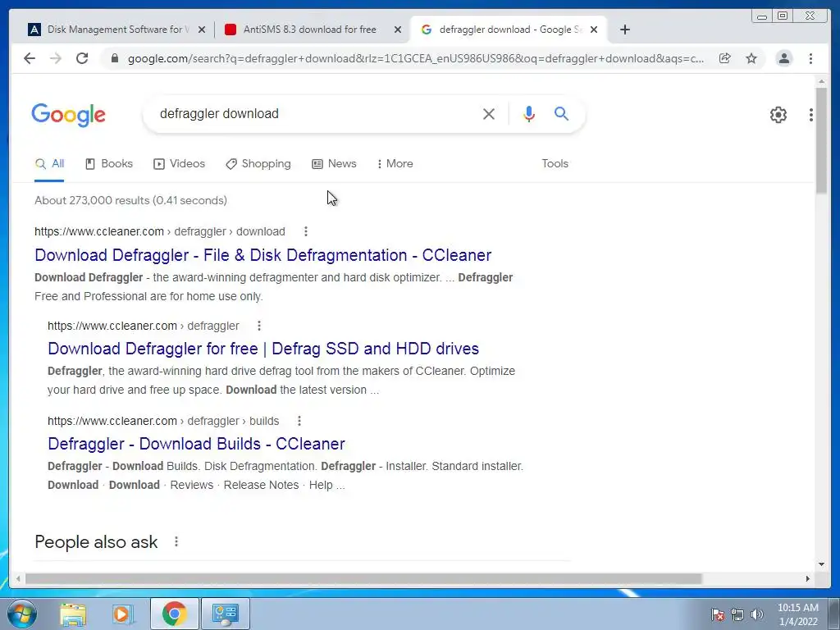This screenshot has width=840, height=630.
Task: Close the defraggler download Google tab
Action: point(594,30)
